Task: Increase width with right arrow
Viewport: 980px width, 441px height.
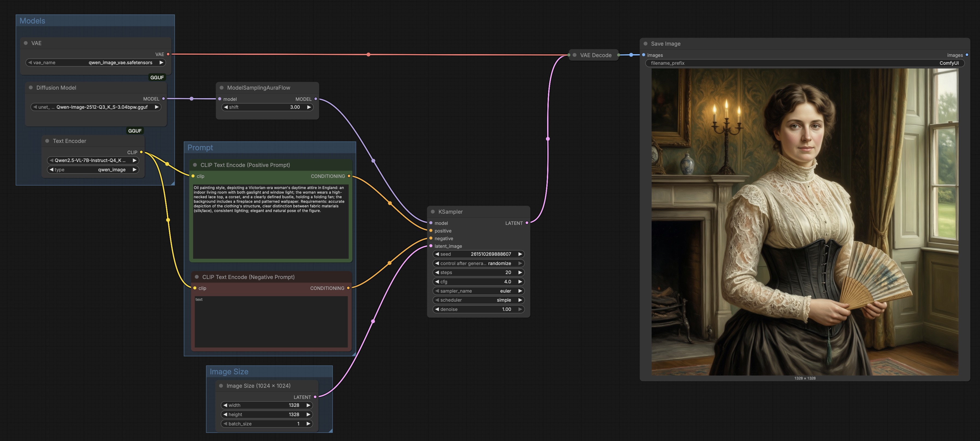Action: click(308, 405)
